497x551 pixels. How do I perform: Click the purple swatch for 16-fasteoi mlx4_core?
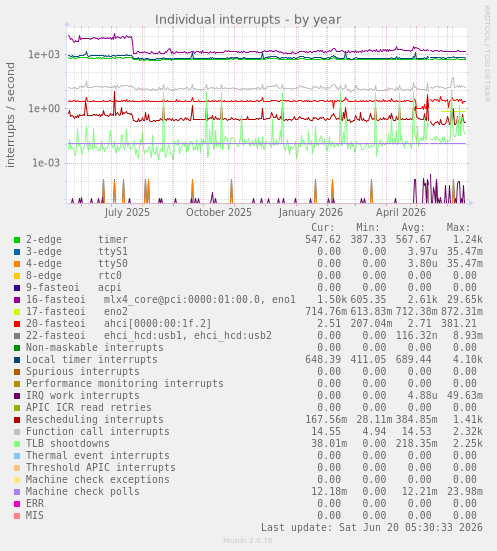coord(17,300)
